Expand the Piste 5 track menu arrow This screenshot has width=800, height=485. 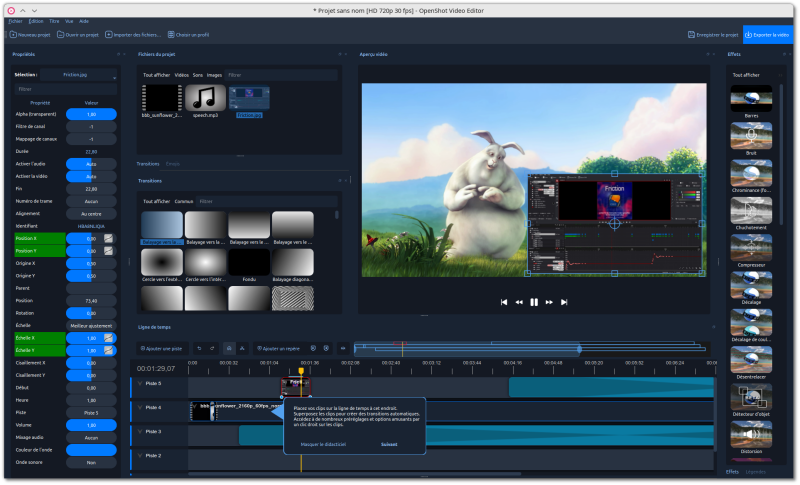tap(140, 383)
